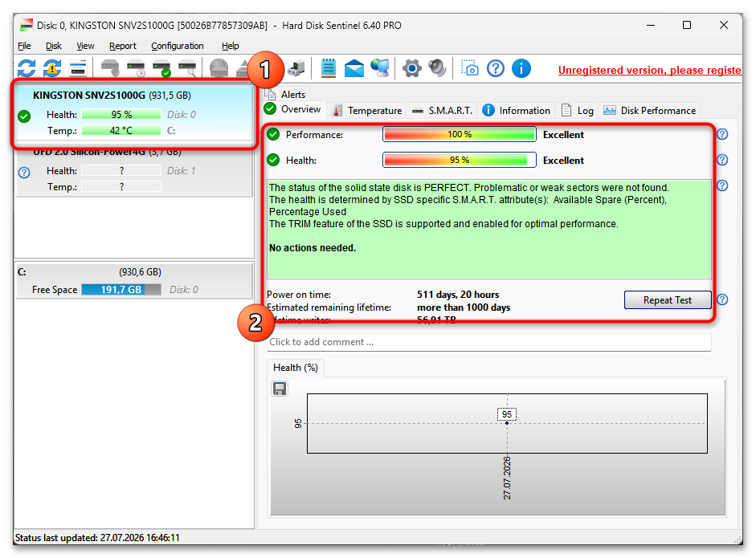Switch to the S.M.A.R.T. tab
Screen dimensions: 756x558
442,110
